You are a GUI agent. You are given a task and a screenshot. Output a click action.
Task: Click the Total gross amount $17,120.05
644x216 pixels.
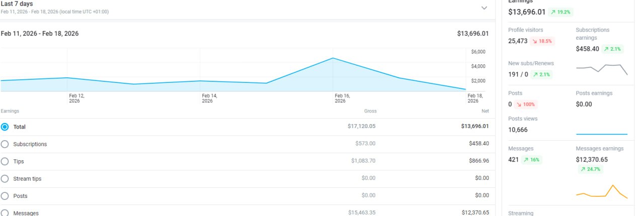point(361,127)
